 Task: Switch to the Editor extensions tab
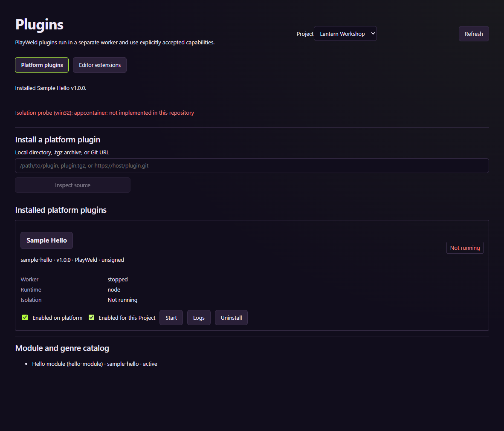pos(100,65)
